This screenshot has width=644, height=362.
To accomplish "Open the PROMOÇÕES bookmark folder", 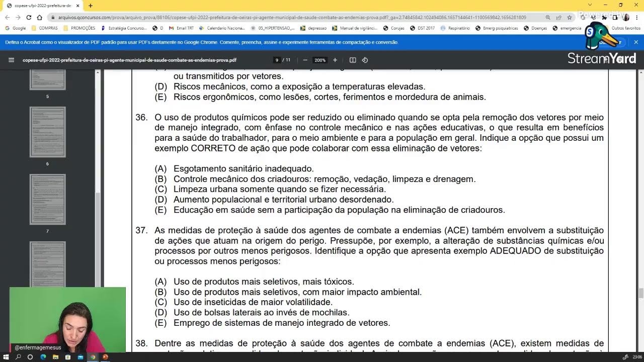I will 79,28.
